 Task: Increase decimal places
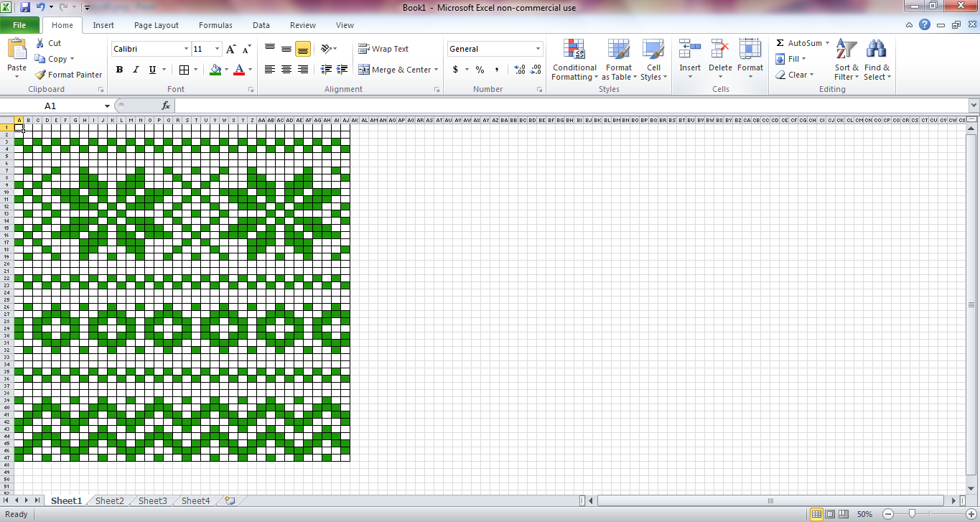coord(518,70)
